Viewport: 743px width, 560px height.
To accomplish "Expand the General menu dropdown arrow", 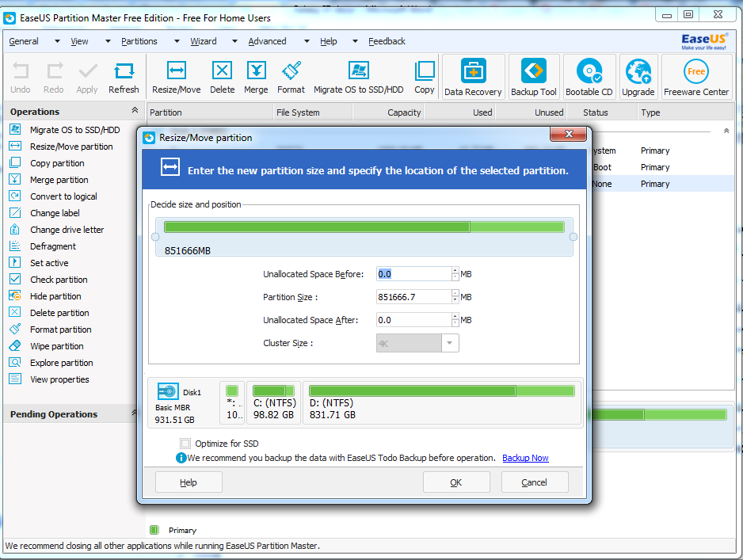I will (x=57, y=41).
